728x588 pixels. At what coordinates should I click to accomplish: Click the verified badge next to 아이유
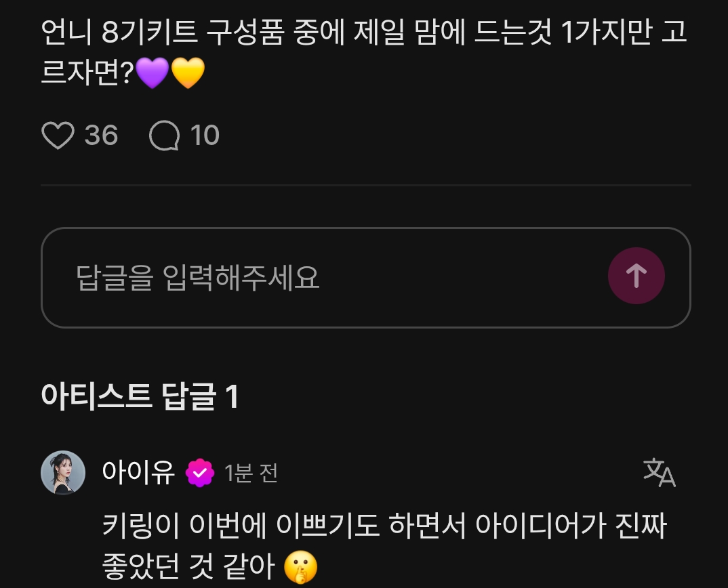click(200, 473)
